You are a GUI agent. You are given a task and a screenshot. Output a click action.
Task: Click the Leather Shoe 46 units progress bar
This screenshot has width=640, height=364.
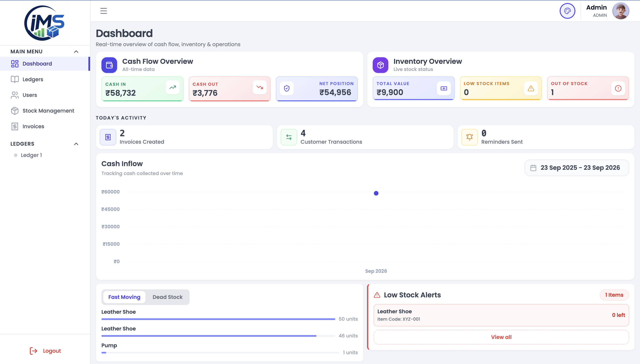point(218,336)
